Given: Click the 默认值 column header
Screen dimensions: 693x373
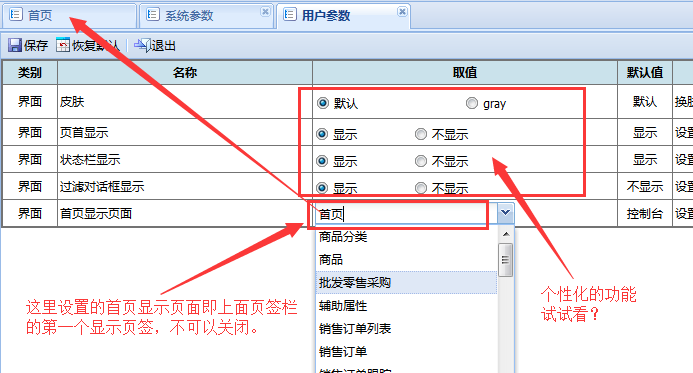Looking at the screenshot, I should 645,72.
